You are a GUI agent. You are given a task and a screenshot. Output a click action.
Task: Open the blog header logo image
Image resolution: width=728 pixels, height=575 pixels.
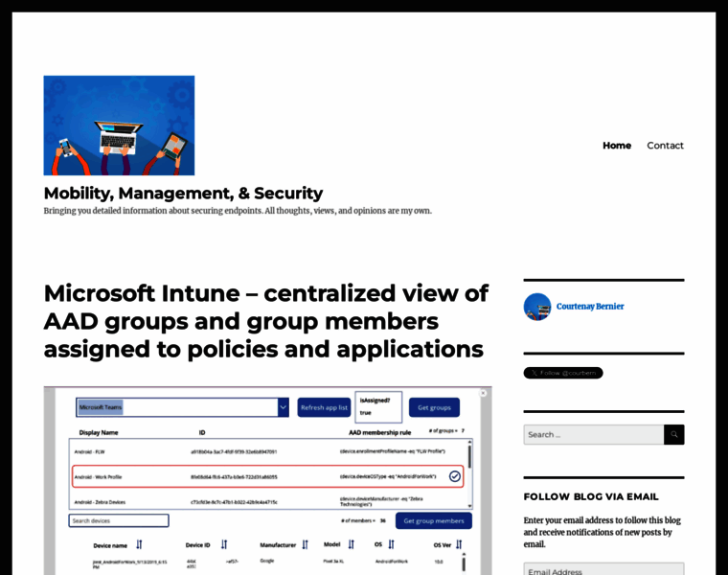point(119,126)
